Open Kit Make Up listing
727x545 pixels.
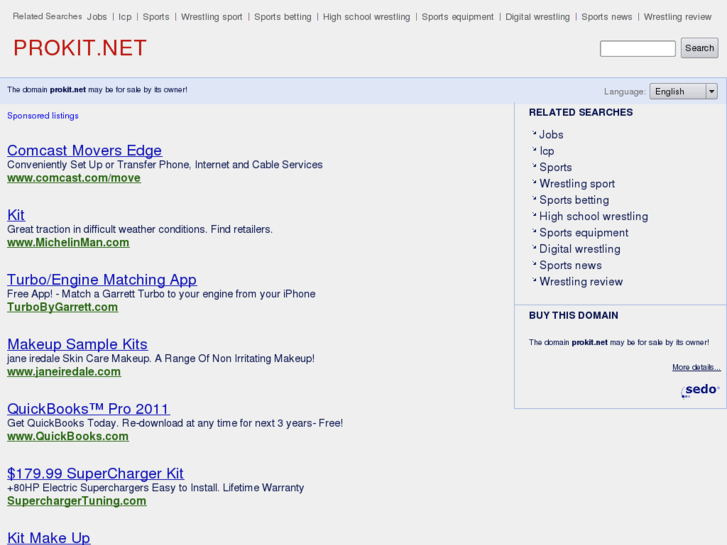[49, 538]
